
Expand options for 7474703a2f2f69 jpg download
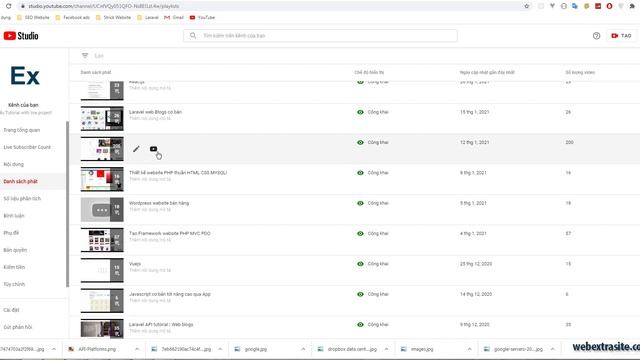pos(53,349)
